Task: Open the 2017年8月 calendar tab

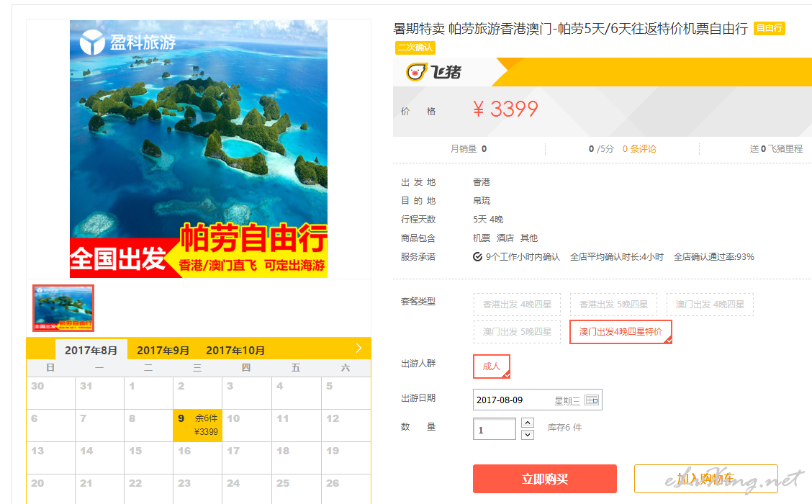Action: [x=91, y=351]
